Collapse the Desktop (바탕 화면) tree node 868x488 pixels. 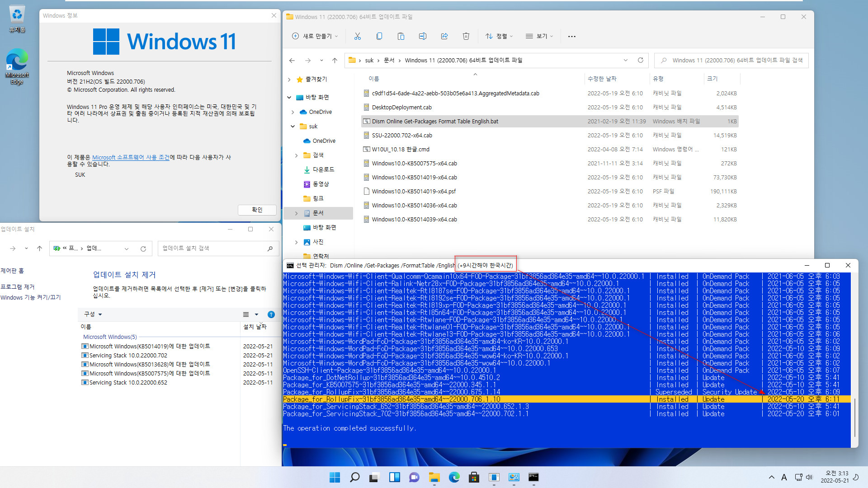click(x=289, y=98)
